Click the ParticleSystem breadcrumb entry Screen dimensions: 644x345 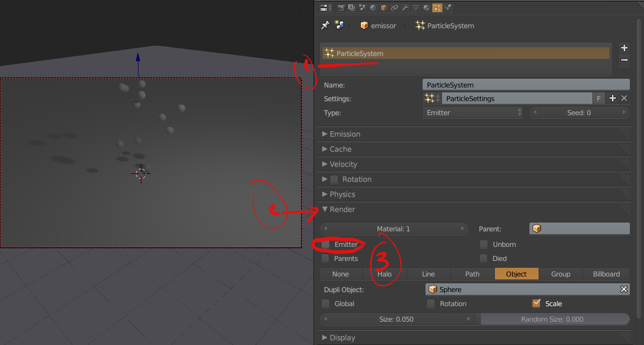pos(445,26)
